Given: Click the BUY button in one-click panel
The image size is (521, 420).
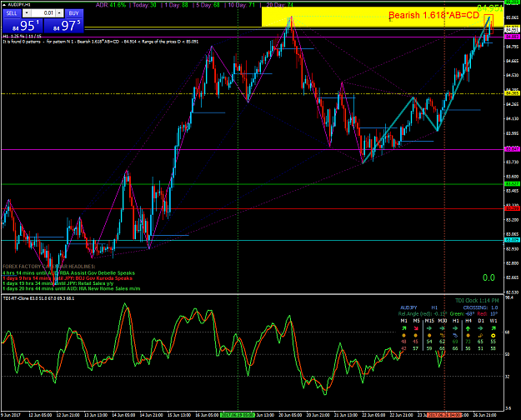Looking at the screenshot, I should point(73,13).
